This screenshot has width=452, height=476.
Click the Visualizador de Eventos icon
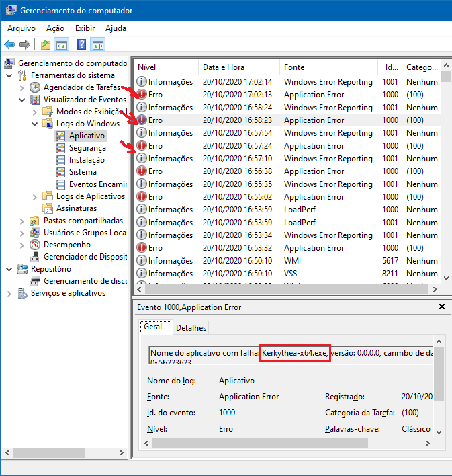35,100
